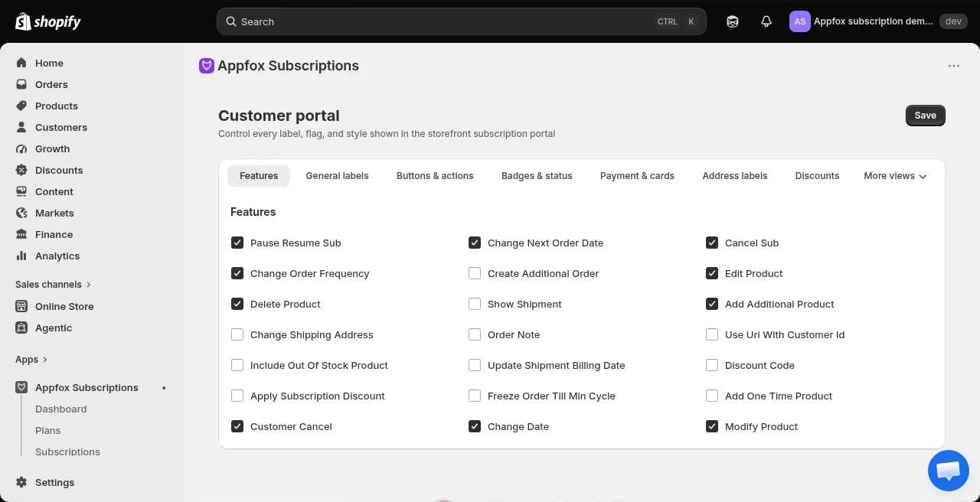The width and height of the screenshot is (980, 502).
Task: Switch to General labels tab
Action: pyautogui.click(x=337, y=176)
